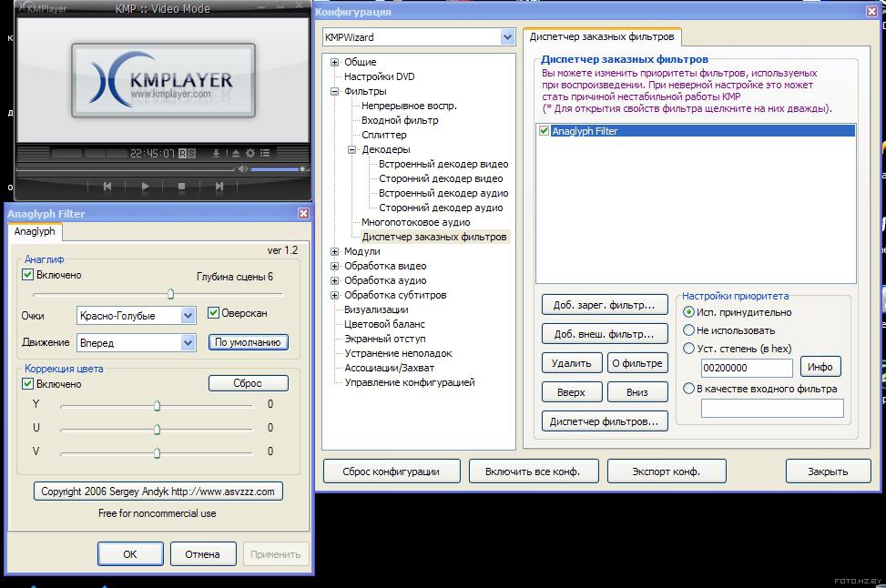The height and width of the screenshot is (588, 886).
Task: Click Закрыть to close configuration
Action: coord(828,471)
